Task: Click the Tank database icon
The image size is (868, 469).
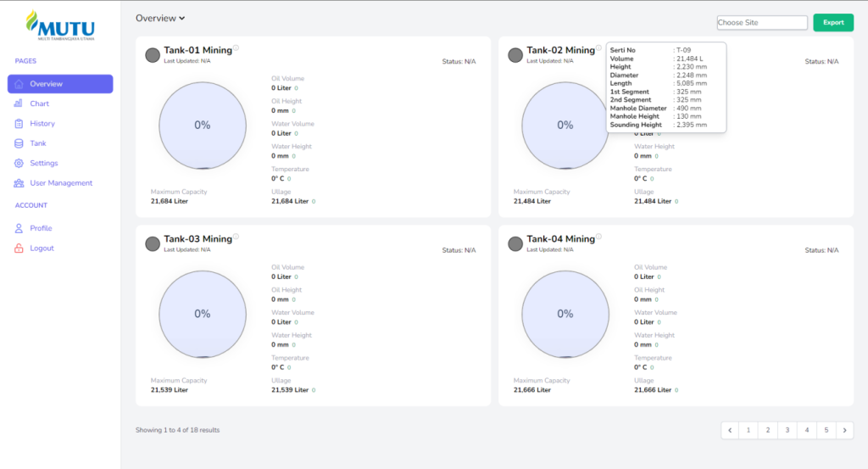Action: [x=19, y=143]
